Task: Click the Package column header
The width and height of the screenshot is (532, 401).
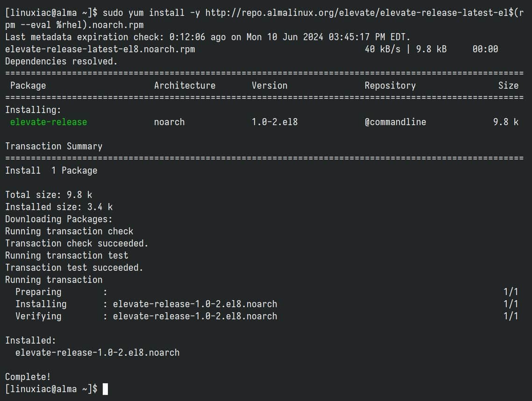Action: click(x=28, y=85)
